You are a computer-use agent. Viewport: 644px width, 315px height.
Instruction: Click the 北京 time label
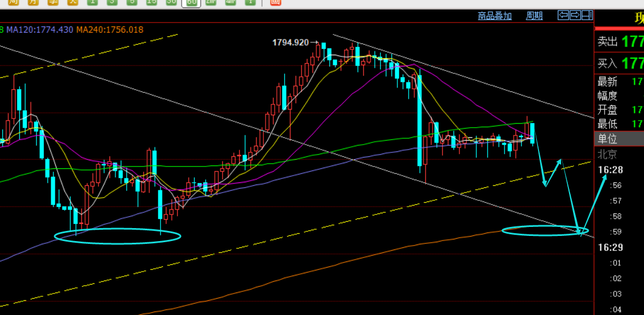tap(607, 155)
